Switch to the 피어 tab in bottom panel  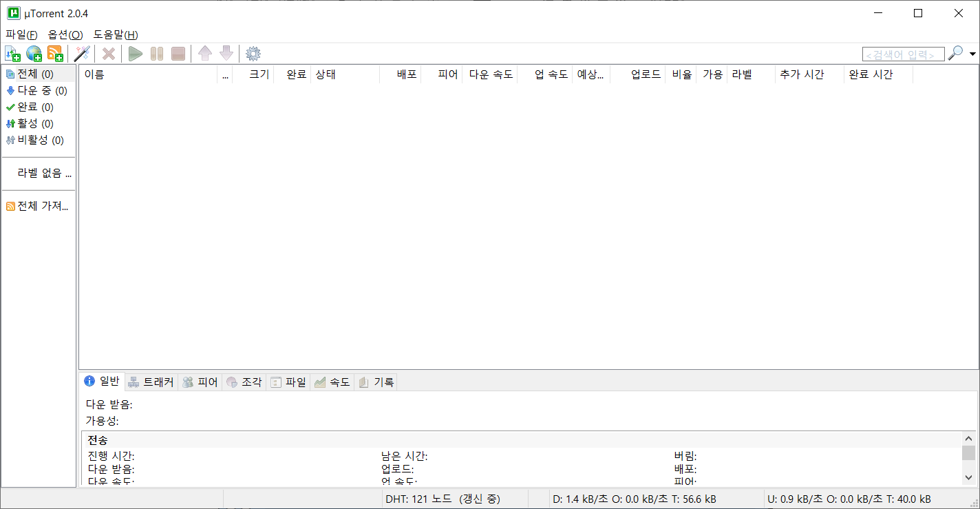tap(200, 382)
